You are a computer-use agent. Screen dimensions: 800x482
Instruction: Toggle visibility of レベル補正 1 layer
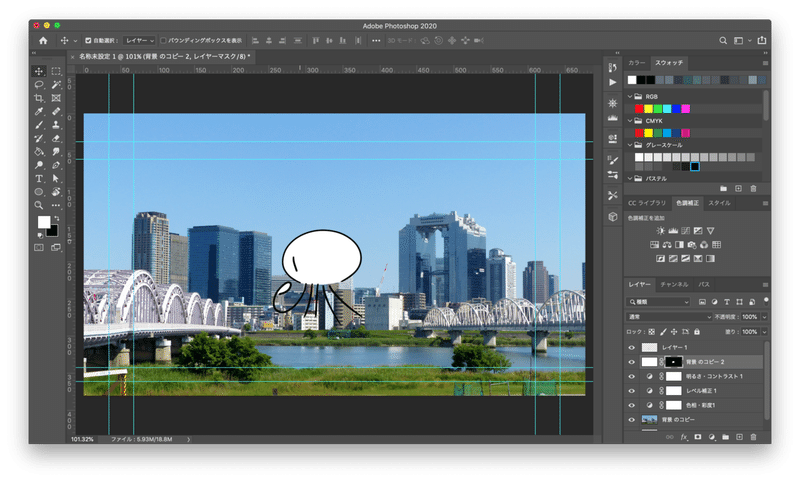tap(632, 391)
